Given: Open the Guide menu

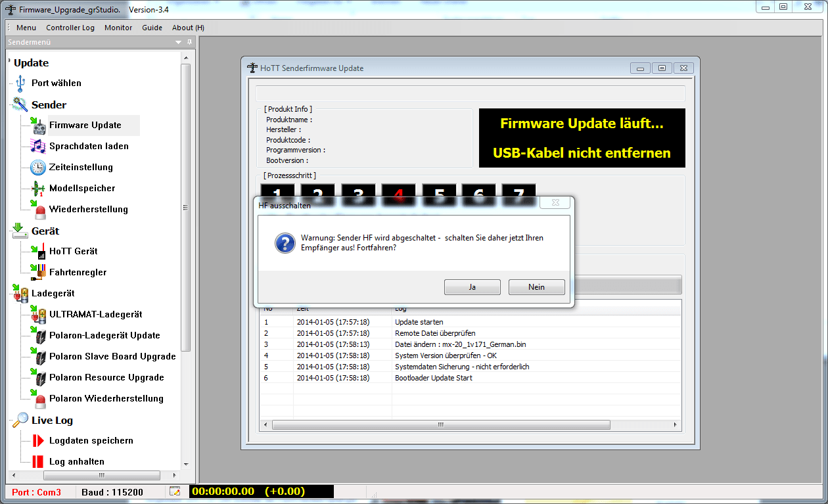Looking at the screenshot, I should [152, 28].
